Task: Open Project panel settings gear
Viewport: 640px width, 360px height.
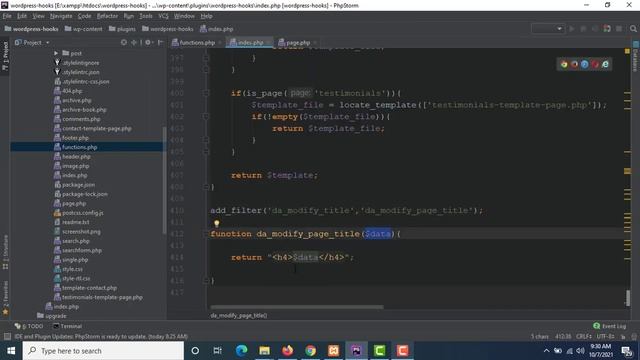Action: (x=148, y=42)
